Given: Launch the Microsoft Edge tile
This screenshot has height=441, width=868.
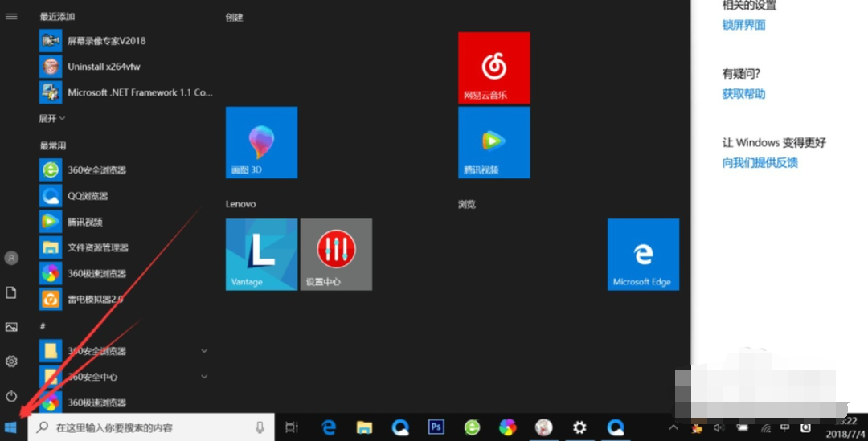Looking at the screenshot, I should coord(643,254).
